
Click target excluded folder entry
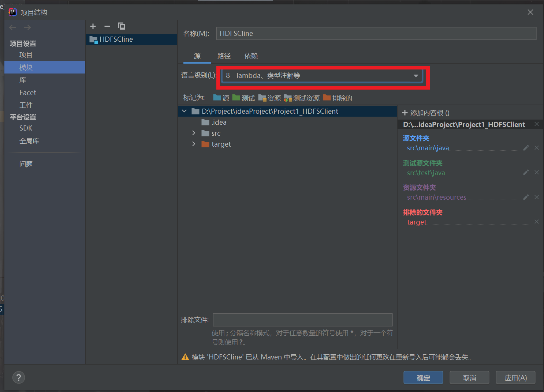tap(417, 222)
